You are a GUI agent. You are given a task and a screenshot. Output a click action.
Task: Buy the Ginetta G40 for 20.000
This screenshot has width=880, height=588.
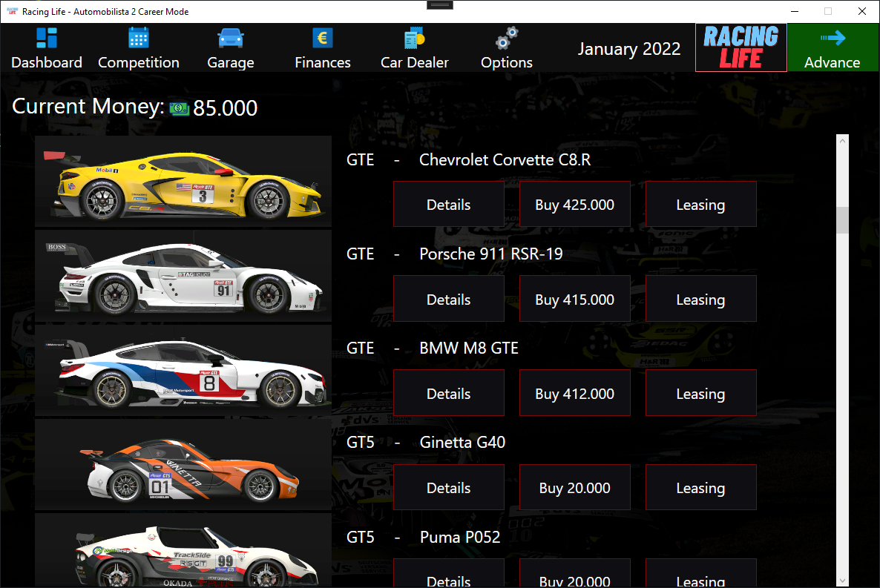click(575, 488)
